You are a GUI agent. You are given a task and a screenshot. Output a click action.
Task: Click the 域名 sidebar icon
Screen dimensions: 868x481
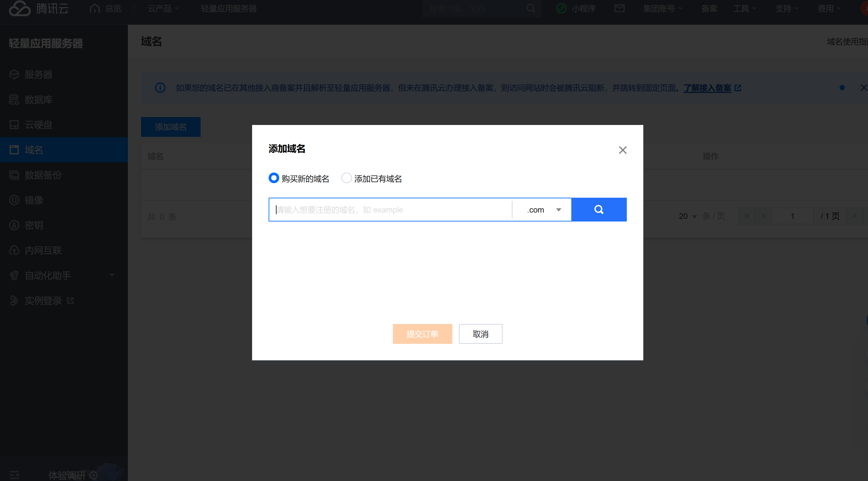(x=14, y=150)
